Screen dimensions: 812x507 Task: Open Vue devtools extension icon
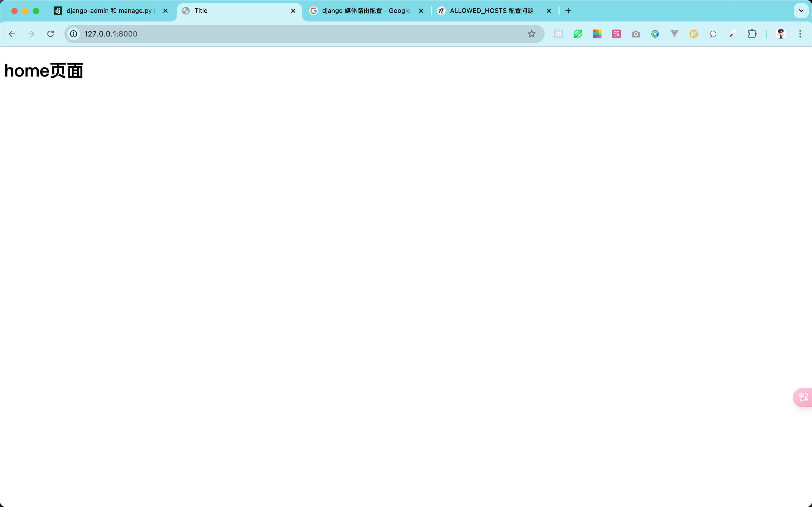(675, 34)
